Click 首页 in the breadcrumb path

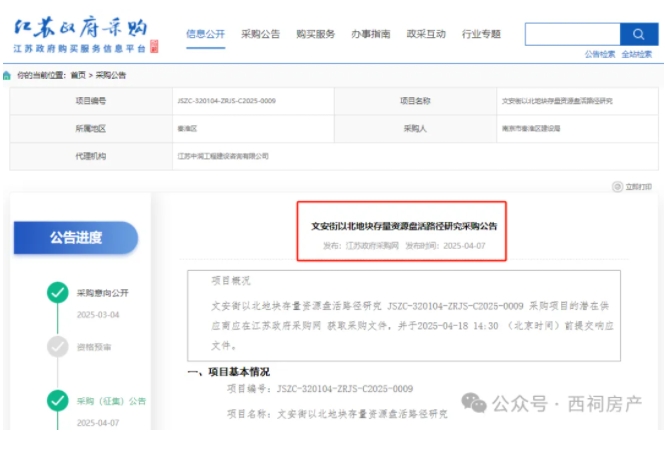tap(76, 75)
